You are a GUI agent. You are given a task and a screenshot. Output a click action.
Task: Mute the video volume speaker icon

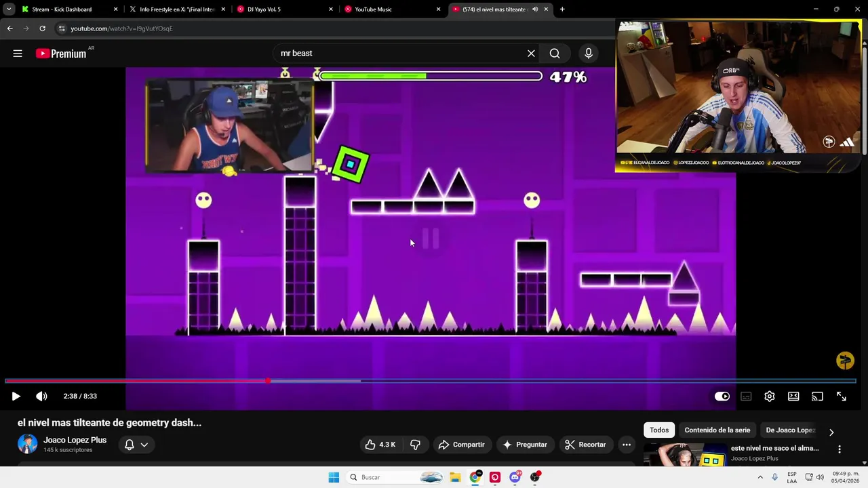pyautogui.click(x=41, y=396)
